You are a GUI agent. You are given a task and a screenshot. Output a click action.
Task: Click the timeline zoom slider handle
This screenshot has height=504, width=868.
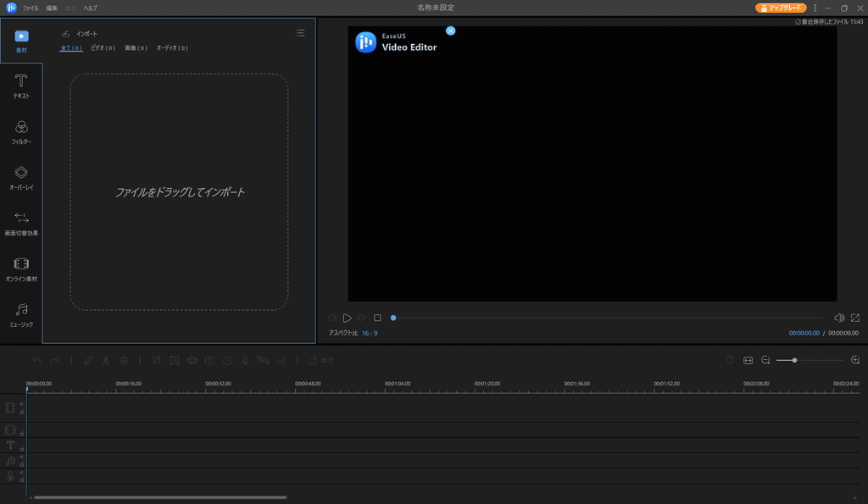coord(794,360)
